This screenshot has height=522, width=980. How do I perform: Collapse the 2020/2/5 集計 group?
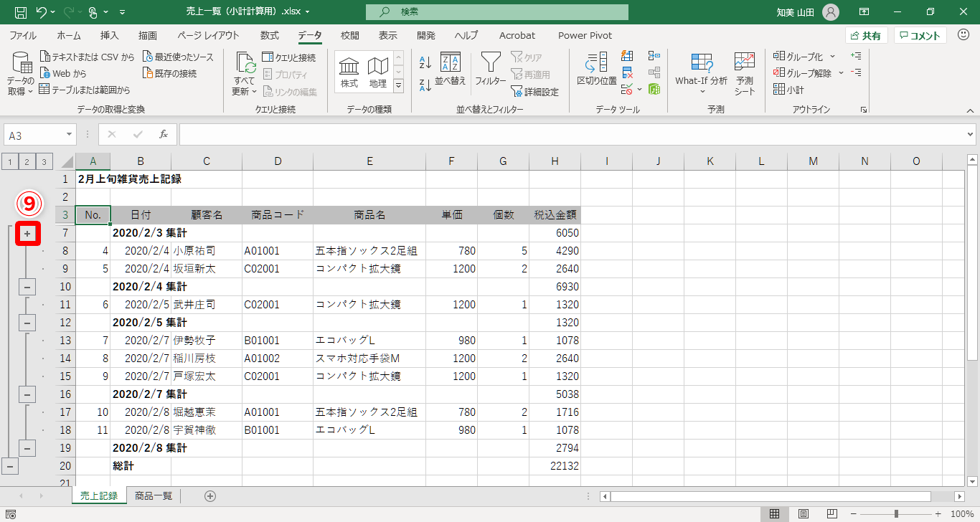pyautogui.click(x=27, y=323)
